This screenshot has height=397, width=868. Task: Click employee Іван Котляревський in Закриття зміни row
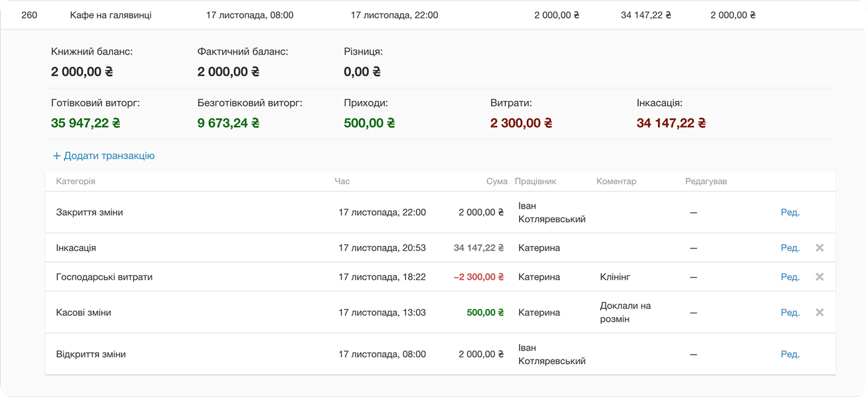(552, 212)
